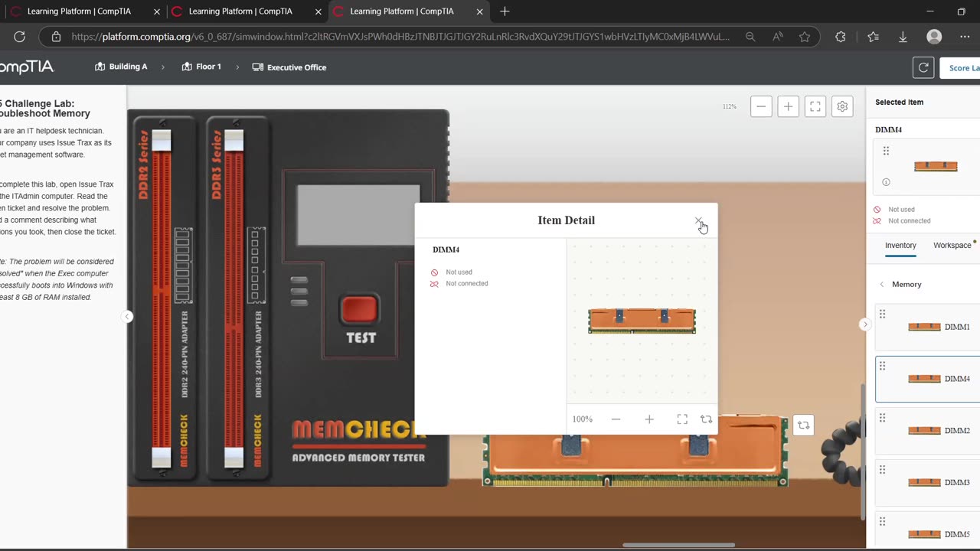Flip the memory module in the workspace

pos(803,425)
